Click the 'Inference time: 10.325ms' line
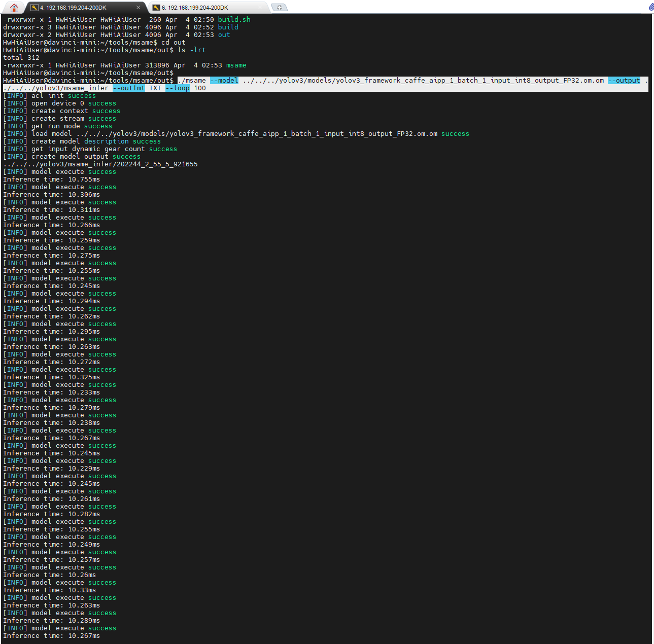Screen dimensions: 654x644 [x=52, y=377]
